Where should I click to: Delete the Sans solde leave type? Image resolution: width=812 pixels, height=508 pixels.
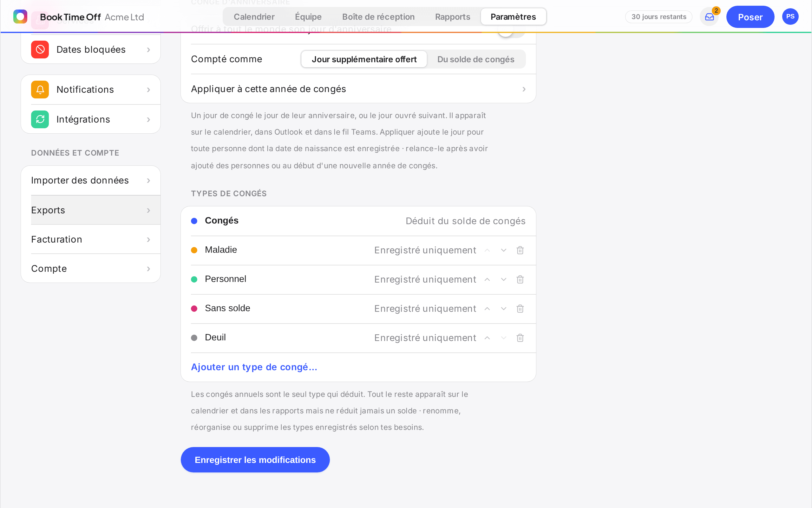[x=520, y=309]
